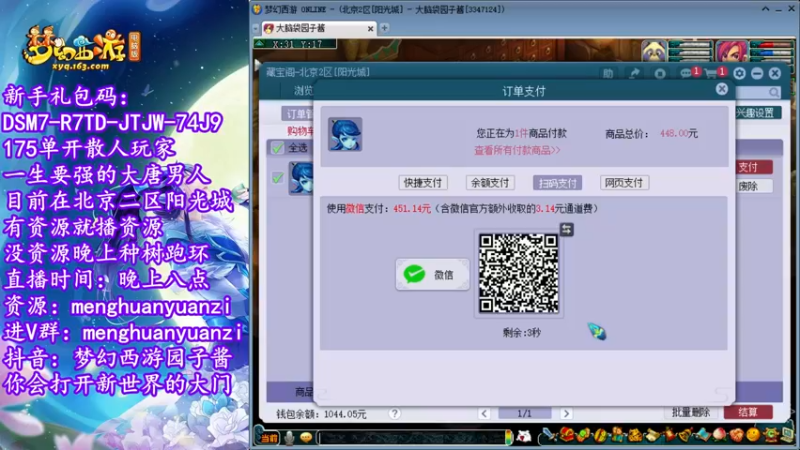Click the orange smiley face icon in bottom toolbar

[753, 435]
